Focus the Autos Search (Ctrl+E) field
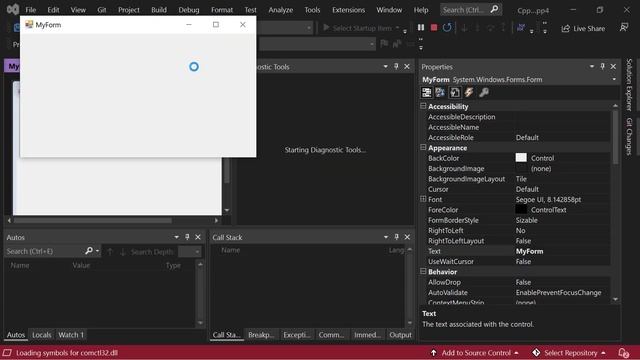 [x=44, y=251]
